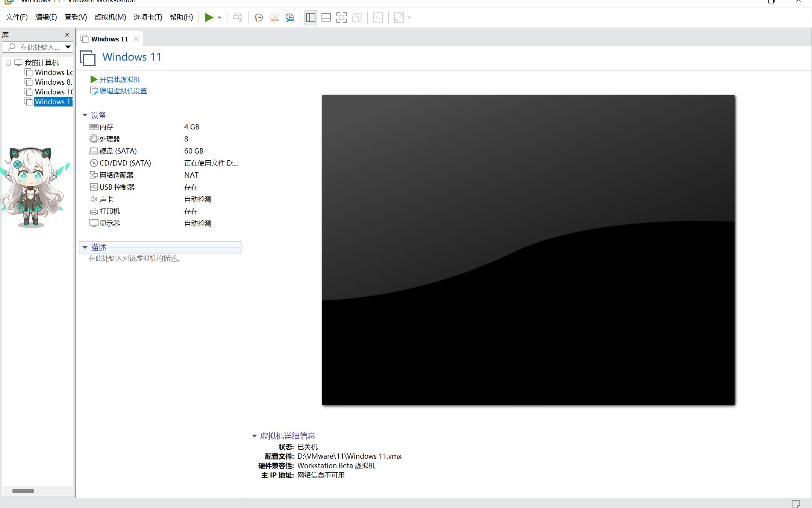Click the hard disk icon beside 硬盘
The image size is (812, 508).
point(94,151)
